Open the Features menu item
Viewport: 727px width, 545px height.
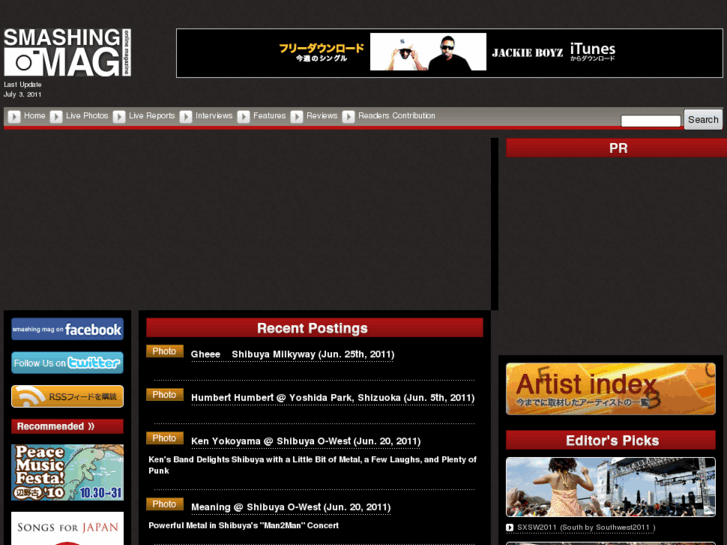coord(269,115)
